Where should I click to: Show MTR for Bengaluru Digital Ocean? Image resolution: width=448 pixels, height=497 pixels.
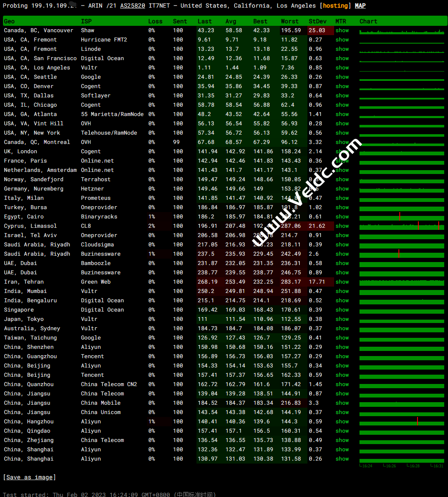[x=342, y=301]
